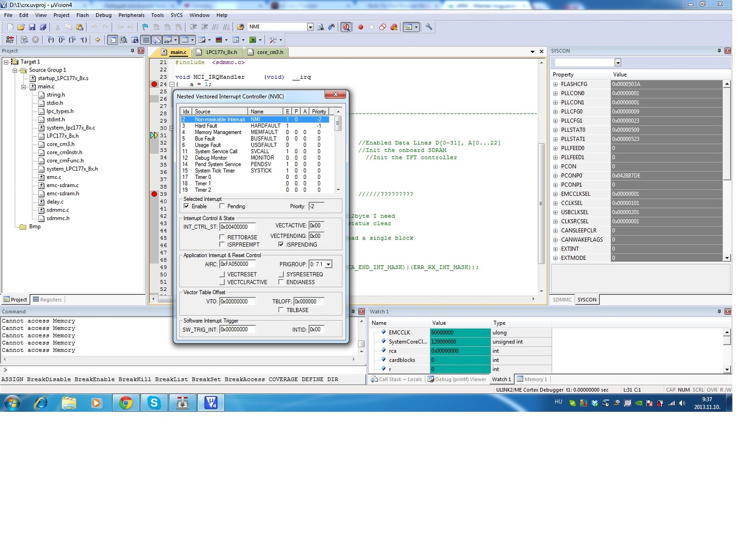
Task: Click the Reset CPU (RST) toolbar icon
Action: (x=10, y=40)
